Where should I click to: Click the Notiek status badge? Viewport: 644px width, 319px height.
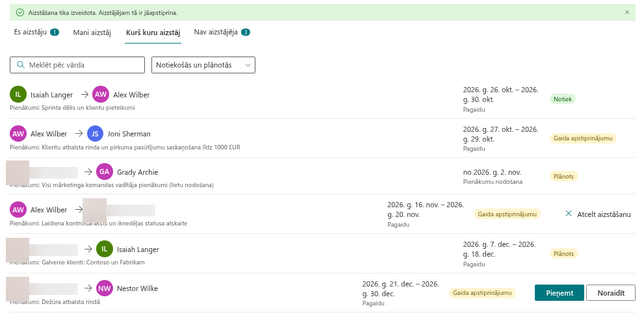[563, 99]
